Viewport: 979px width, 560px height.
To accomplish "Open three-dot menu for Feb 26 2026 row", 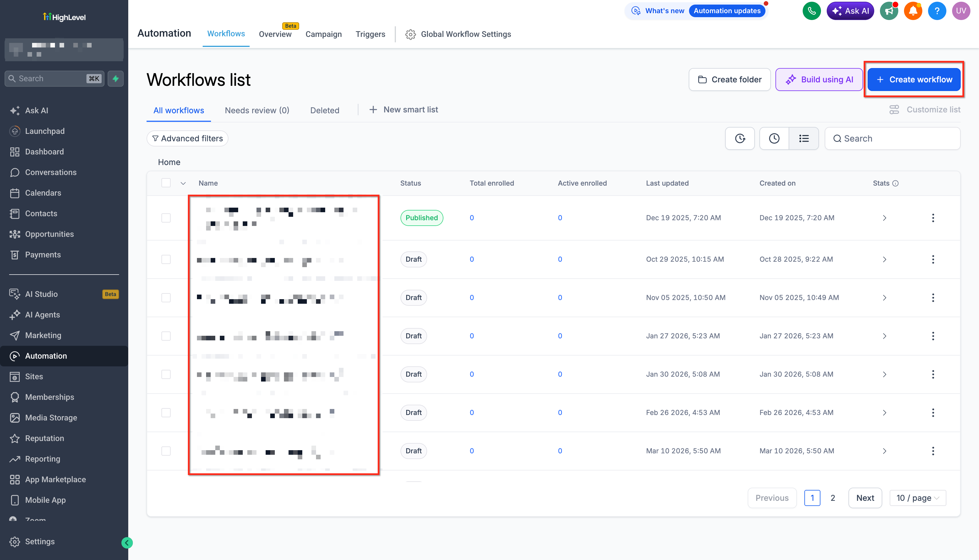I will (x=933, y=413).
